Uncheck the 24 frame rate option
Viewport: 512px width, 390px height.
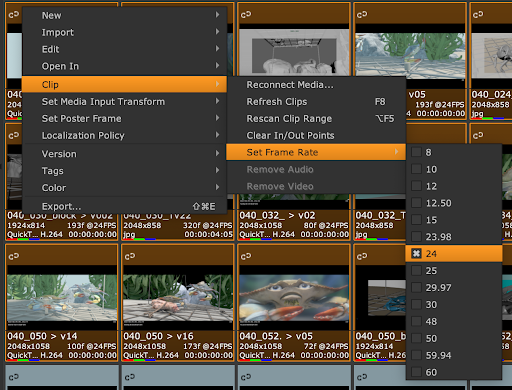point(416,254)
